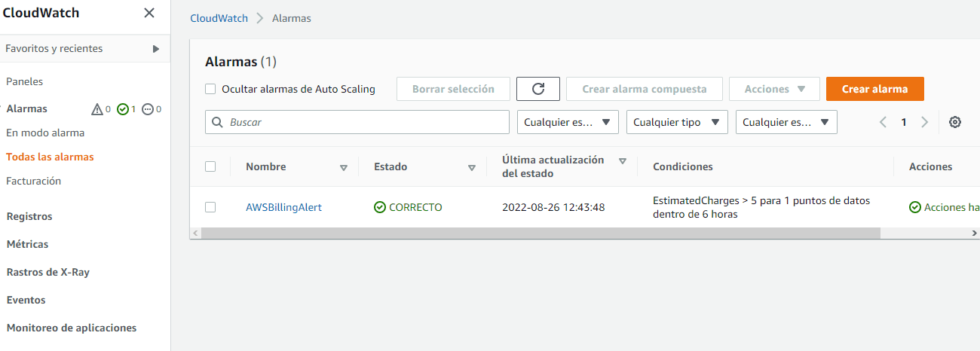980x351 pixels.
Task: Click CloudWatch sidebar title
Action: click(x=41, y=13)
